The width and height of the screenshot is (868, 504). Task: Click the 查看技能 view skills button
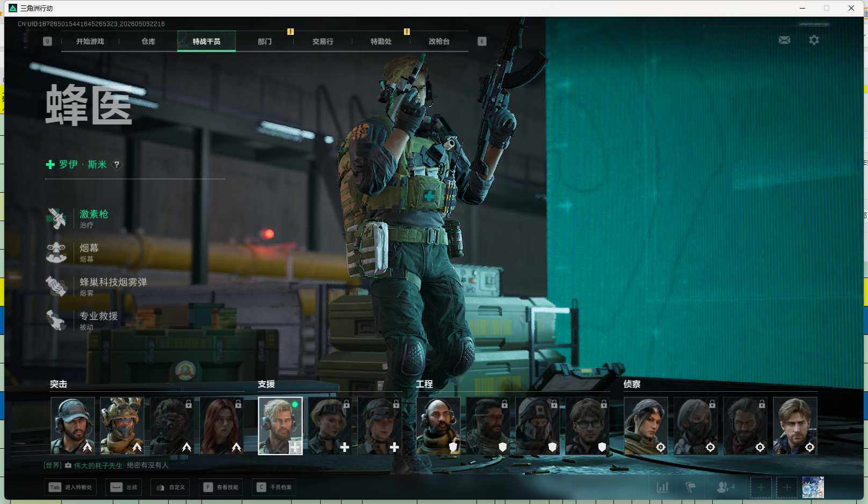pos(221,487)
